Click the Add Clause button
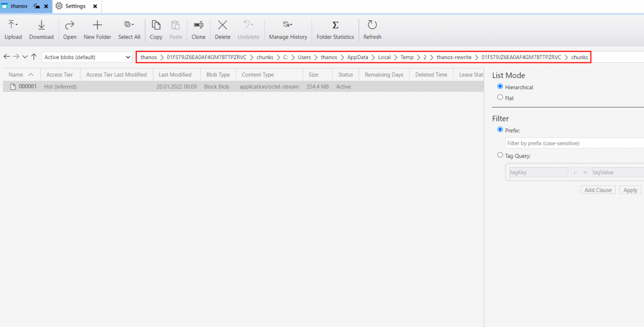The height and width of the screenshot is (327, 644). point(598,190)
